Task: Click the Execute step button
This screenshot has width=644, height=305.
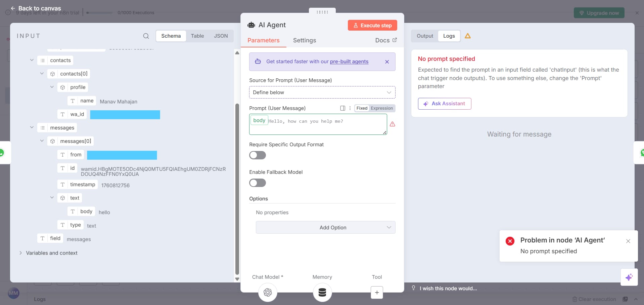Action: (x=372, y=26)
